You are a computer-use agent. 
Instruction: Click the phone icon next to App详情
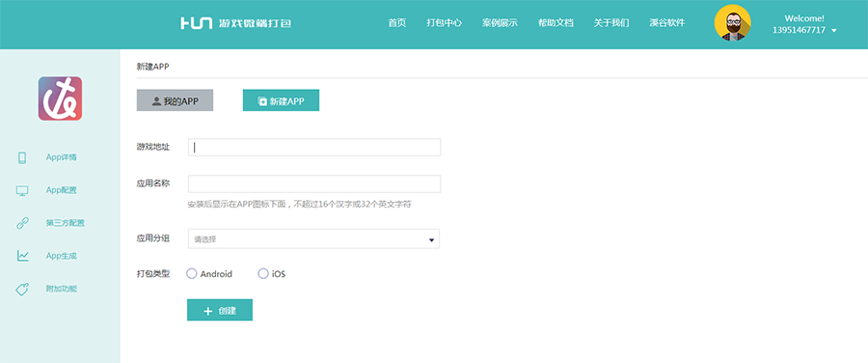(x=22, y=158)
